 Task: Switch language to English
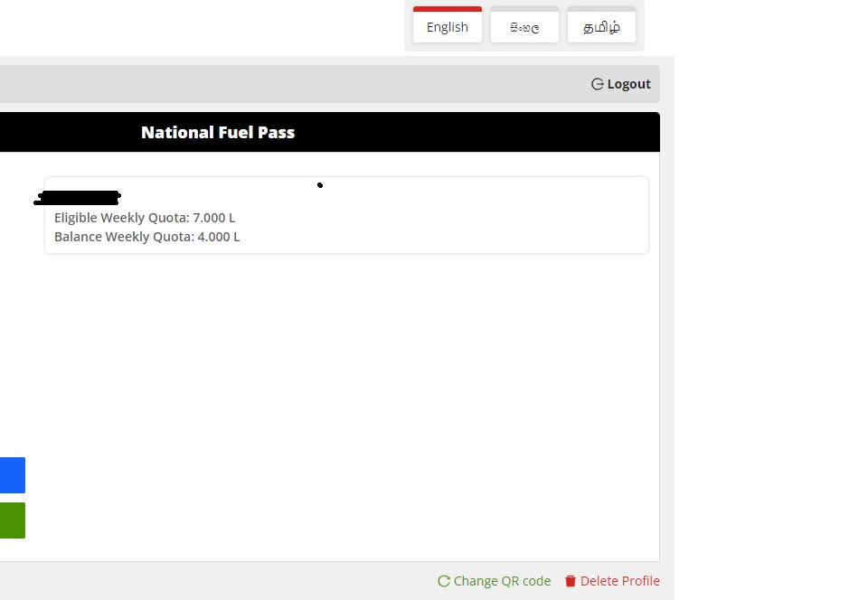pyautogui.click(x=448, y=25)
